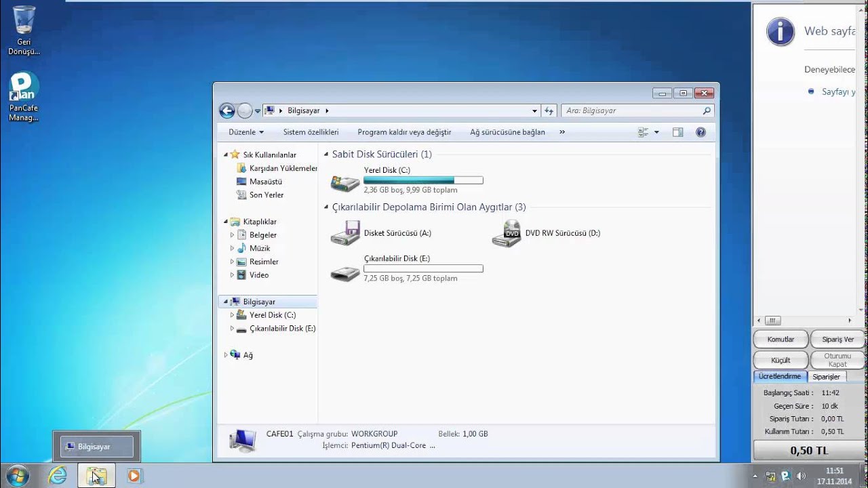Click the Komutlar button
Screen dimensions: 868x488
click(x=781, y=340)
